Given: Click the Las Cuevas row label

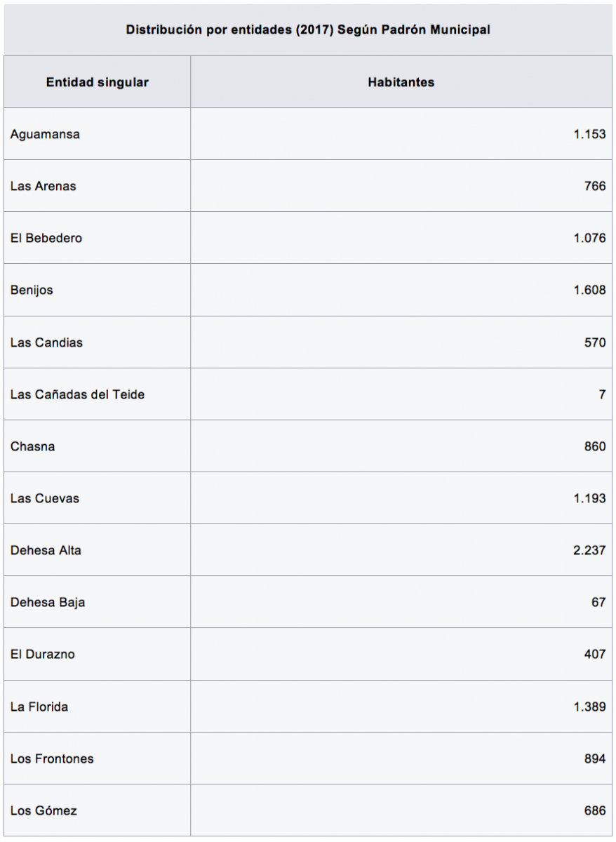Looking at the screenshot, I should 45,498.
